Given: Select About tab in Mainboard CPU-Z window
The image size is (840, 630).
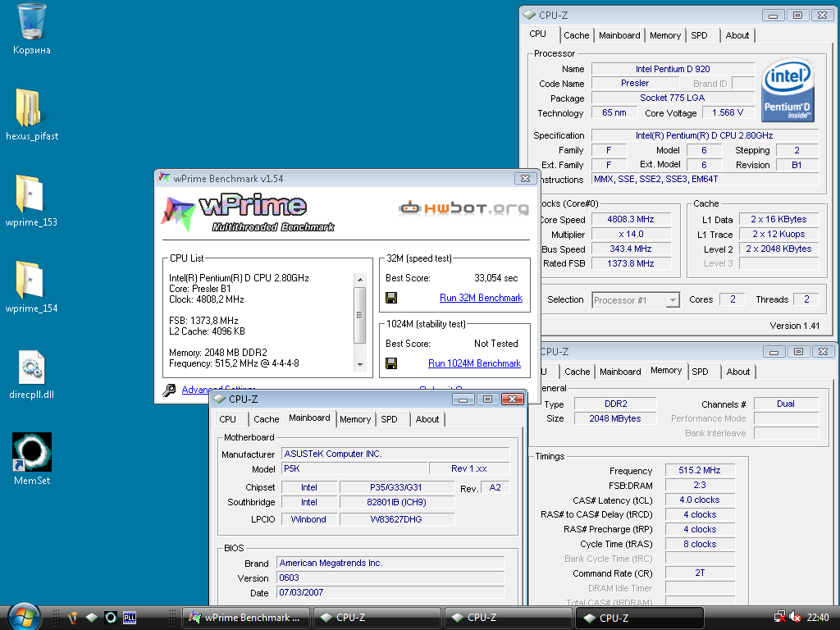Looking at the screenshot, I should tap(427, 419).
